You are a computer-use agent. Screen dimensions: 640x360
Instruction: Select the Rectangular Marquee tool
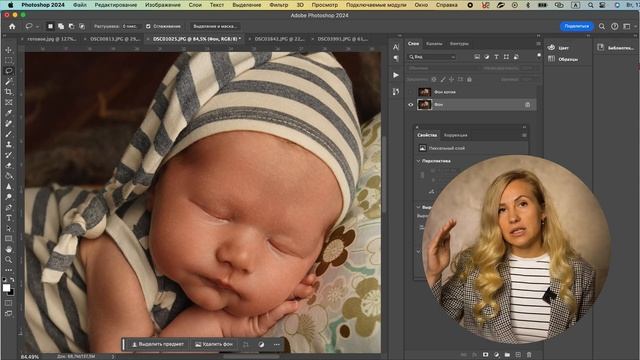[9, 60]
